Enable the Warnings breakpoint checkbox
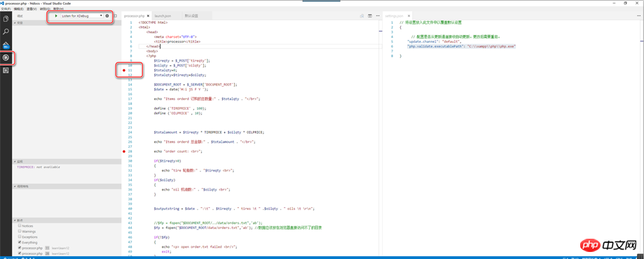The image size is (644, 259). (x=20, y=231)
